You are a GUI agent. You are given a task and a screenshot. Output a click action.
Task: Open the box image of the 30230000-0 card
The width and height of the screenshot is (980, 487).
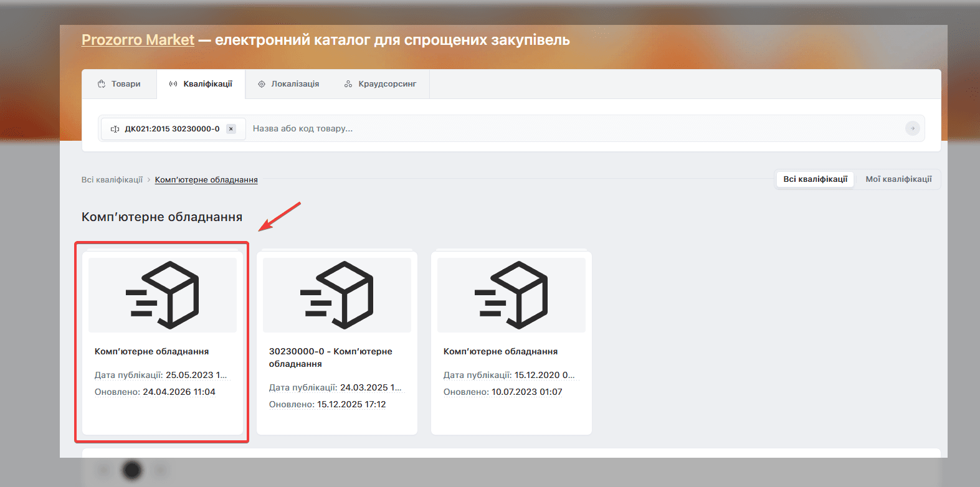(x=337, y=295)
